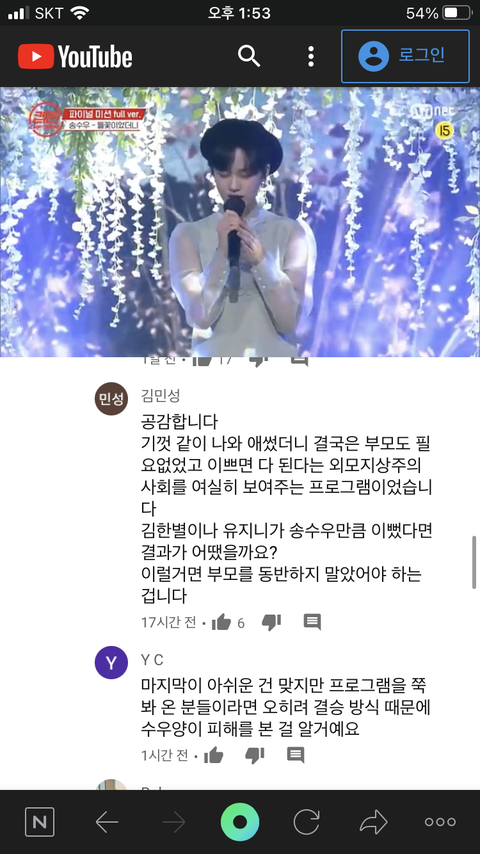The height and width of the screenshot is (854, 480).
Task: Open YouTube search with magnifier icon
Action: 249,56
